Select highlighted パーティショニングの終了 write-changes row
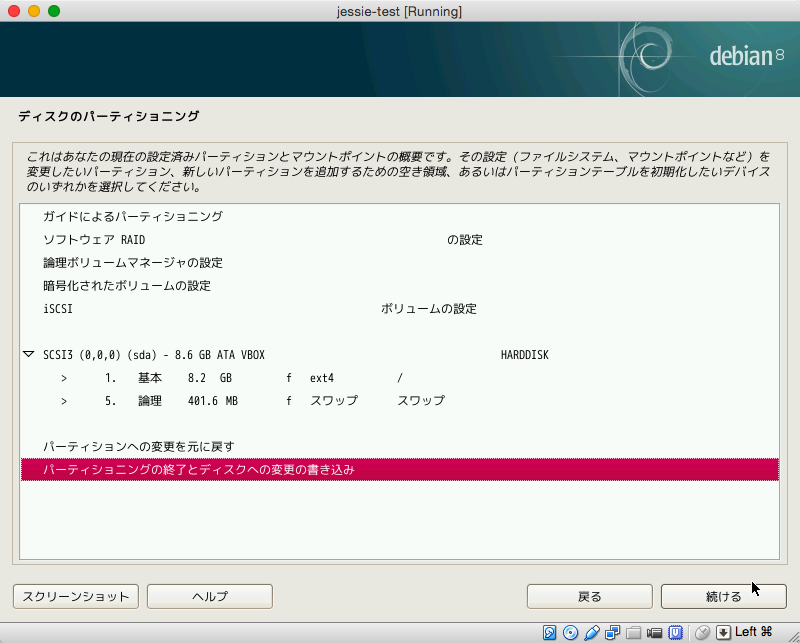The height and width of the screenshot is (643, 800). pos(399,469)
